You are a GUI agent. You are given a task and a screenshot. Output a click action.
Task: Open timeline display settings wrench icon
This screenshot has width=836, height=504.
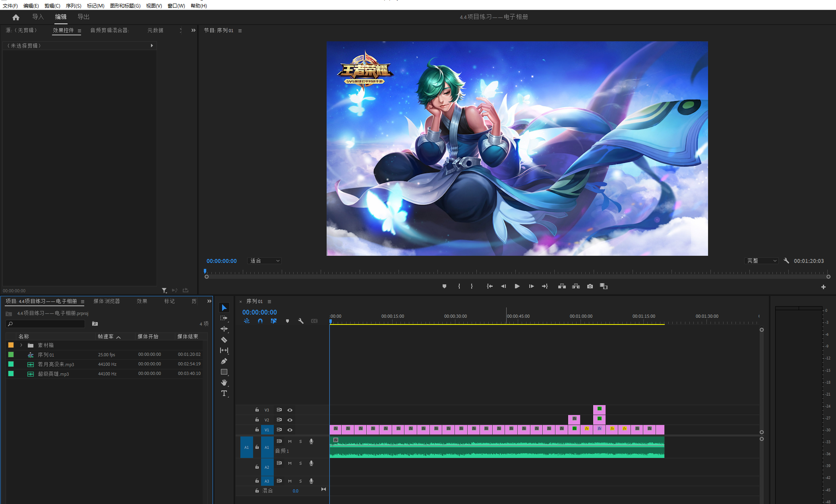pos(301,321)
